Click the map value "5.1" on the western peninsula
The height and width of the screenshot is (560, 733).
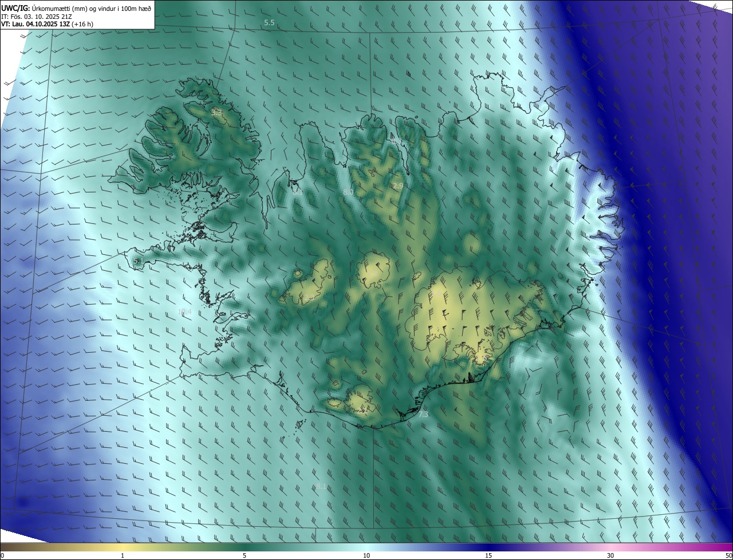(138, 261)
